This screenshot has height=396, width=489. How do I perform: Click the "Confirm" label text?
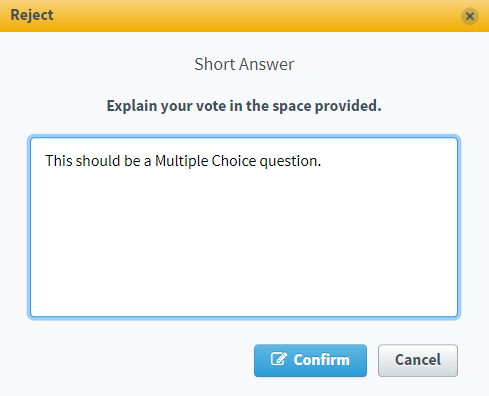pyautogui.click(x=321, y=360)
